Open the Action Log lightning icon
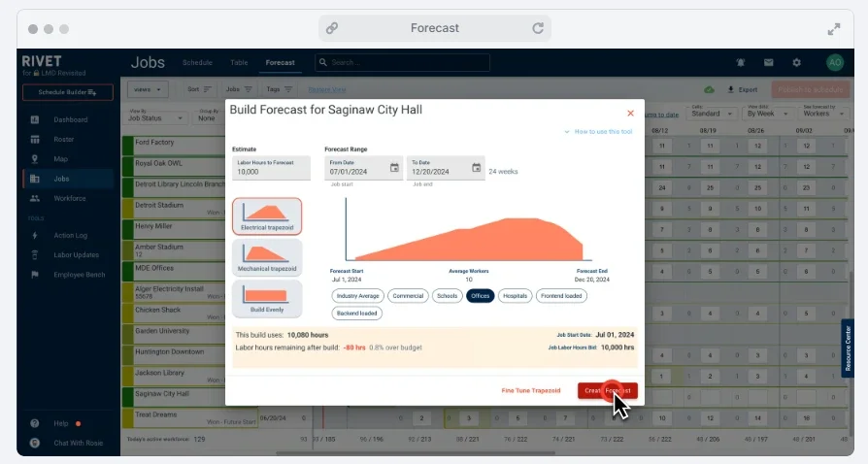The image size is (868, 464). point(35,235)
